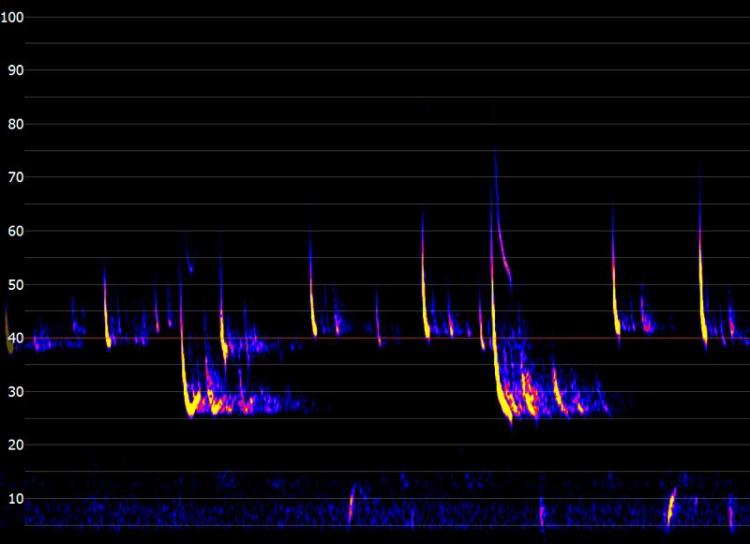Select the 50 label on the vertical axis
The height and width of the screenshot is (544, 750).
(x=16, y=285)
